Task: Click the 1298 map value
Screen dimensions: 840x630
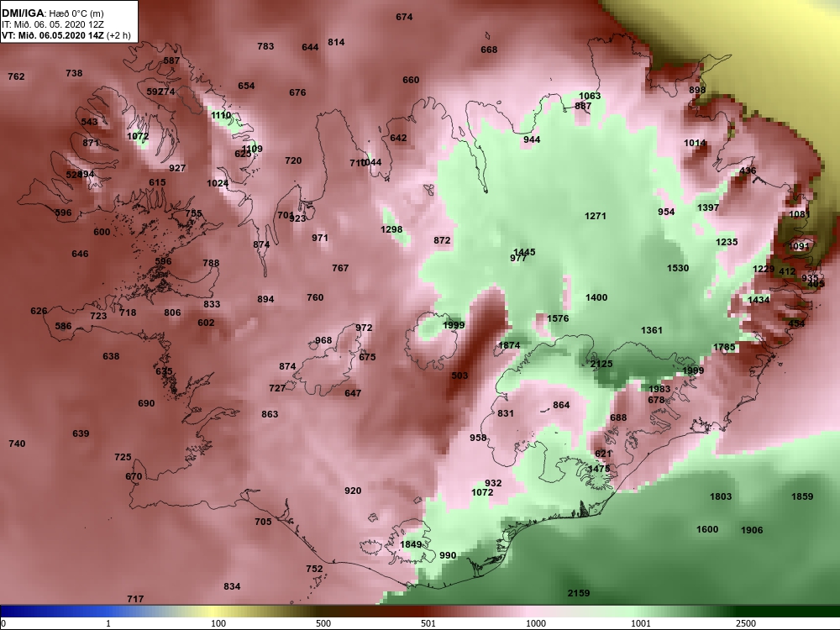Action: pyautogui.click(x=391, y=229)
